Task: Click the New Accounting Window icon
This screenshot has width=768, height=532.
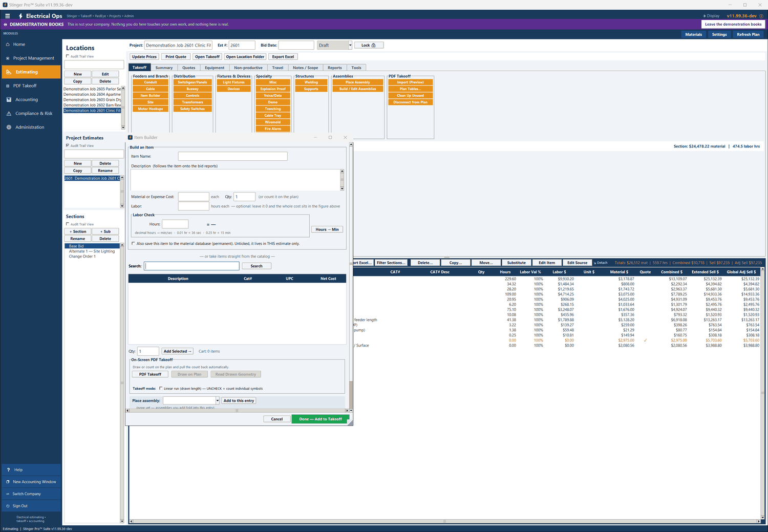Action: pos(8,482)
